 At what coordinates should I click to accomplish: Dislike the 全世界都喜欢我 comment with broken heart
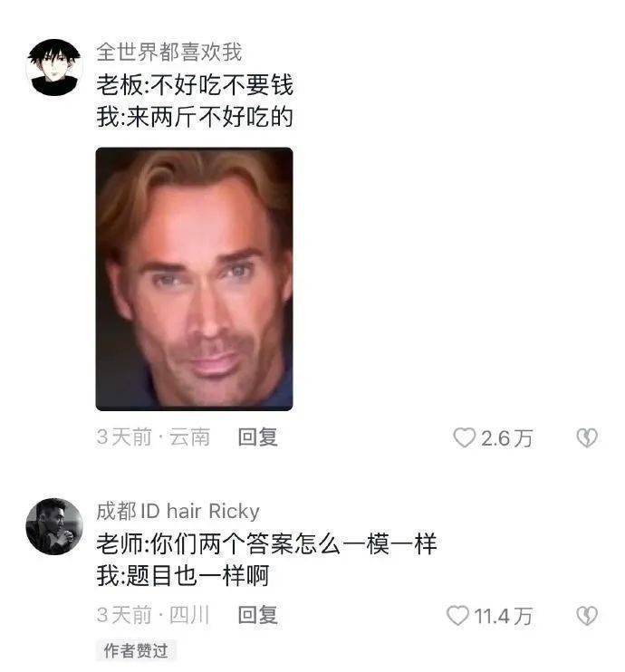pyautogui.click(x=586, y=437)
